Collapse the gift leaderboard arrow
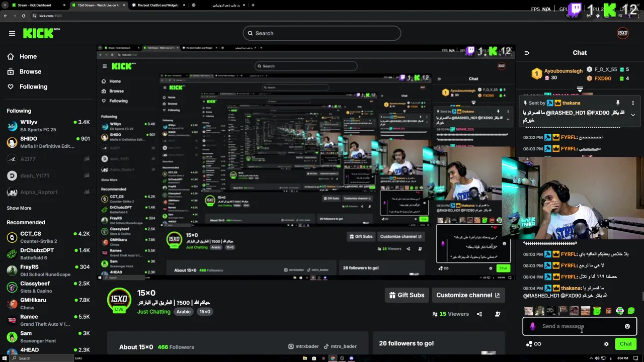Screen dimensions: 644x362 click(580, 89)
